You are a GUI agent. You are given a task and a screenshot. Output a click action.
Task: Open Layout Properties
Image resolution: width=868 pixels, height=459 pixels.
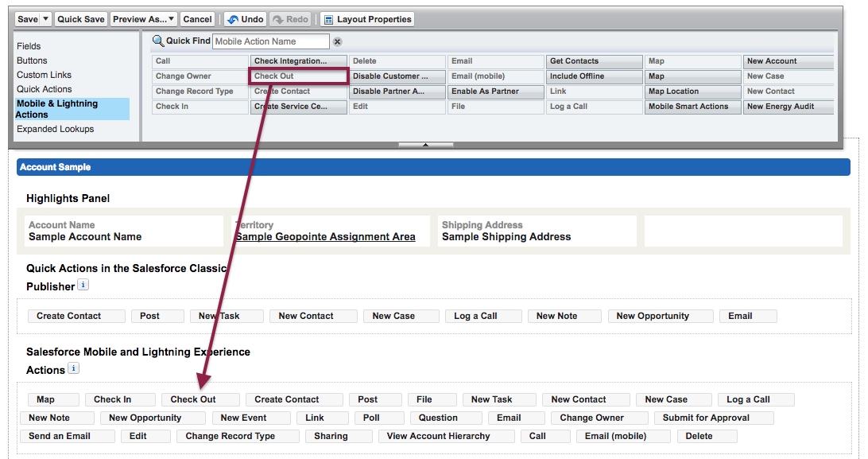pos(367,19)
